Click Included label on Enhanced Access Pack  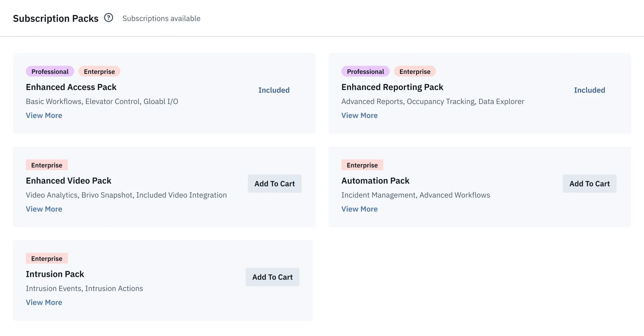[x=274, y=90]
